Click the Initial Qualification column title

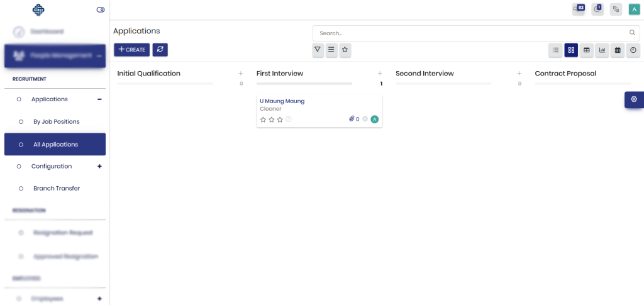pyautogui.click(x=148, y=74)
